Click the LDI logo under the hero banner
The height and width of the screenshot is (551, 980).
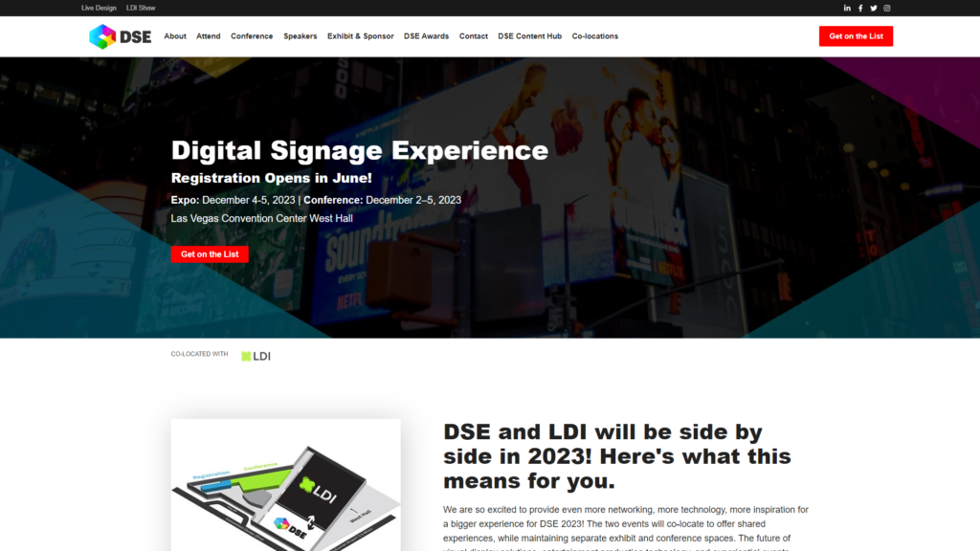pyautogui.click(x=256, y=356)
